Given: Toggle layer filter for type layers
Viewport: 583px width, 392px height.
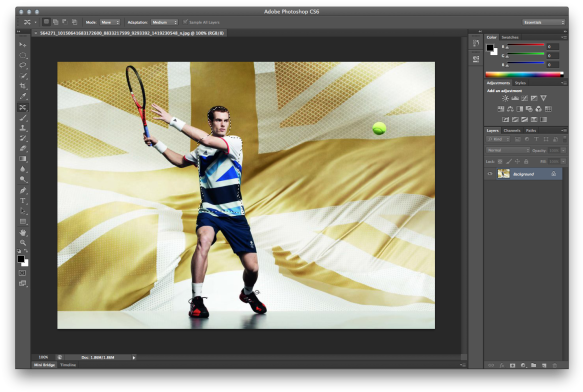Looking at the screenshot, I should (536, 139).
